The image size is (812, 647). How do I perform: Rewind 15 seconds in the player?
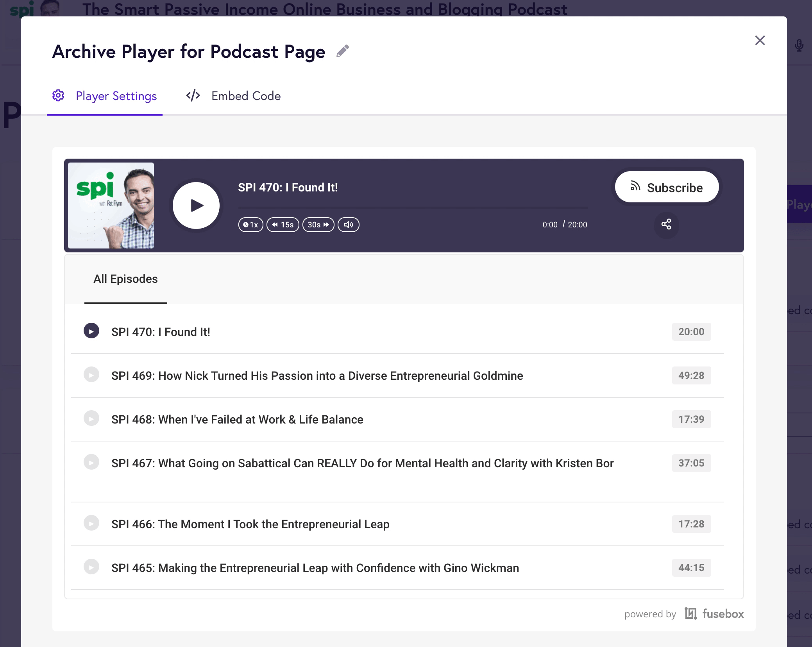click(283, 225)
